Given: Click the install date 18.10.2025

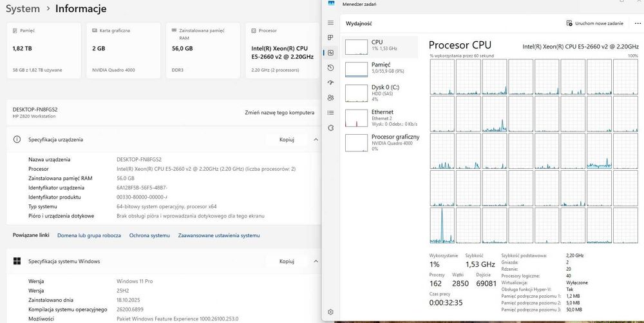Looking at the screenshot, I should click(x=128, y=300).
